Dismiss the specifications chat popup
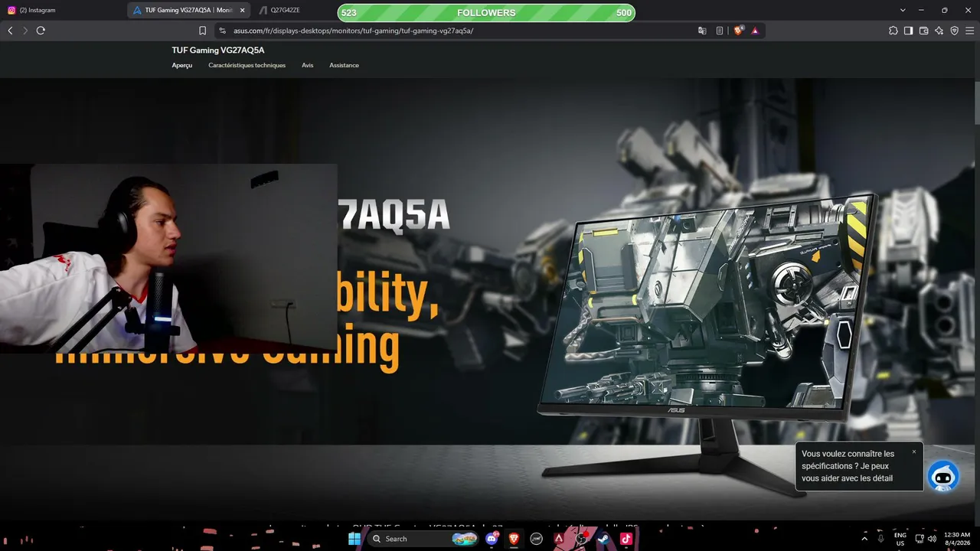The height and width of the screenshot is (551, 980). pyautogui.click(x=913, y=452)
